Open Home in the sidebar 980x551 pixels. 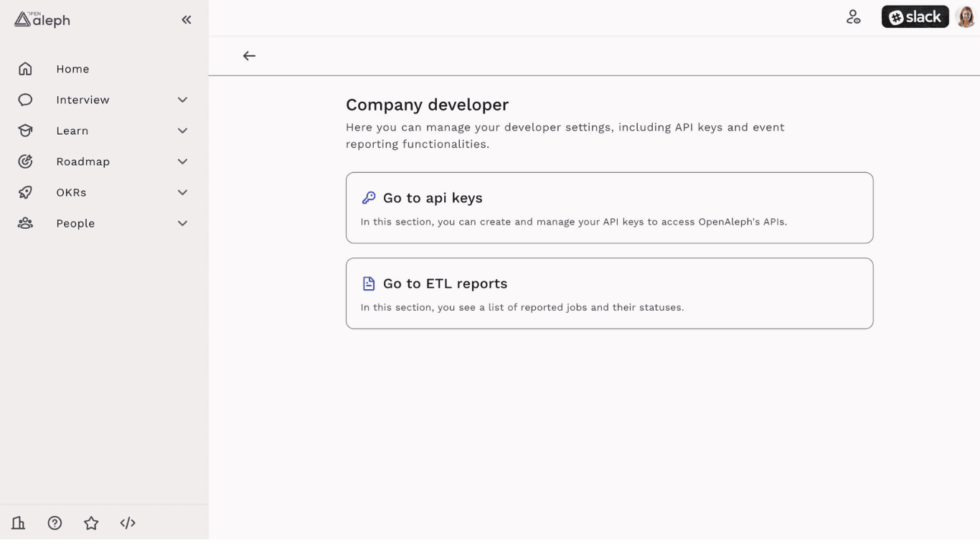[72, 69]
